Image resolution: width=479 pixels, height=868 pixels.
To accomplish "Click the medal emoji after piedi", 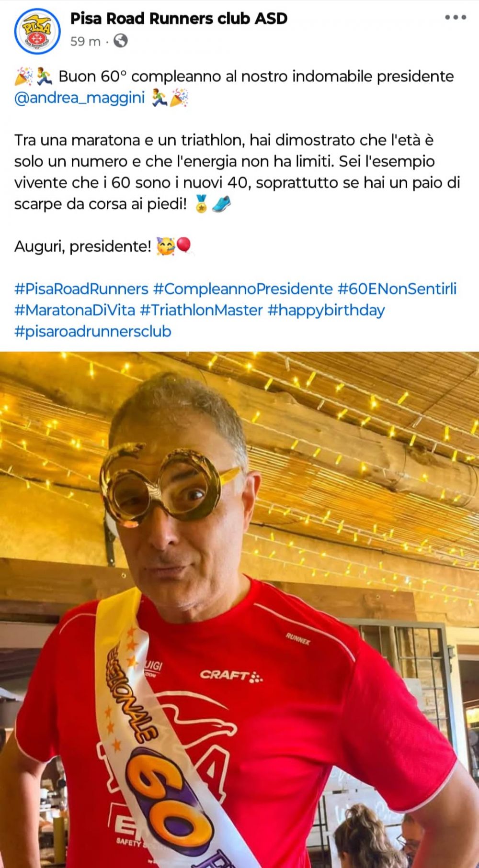I will 201,204.
